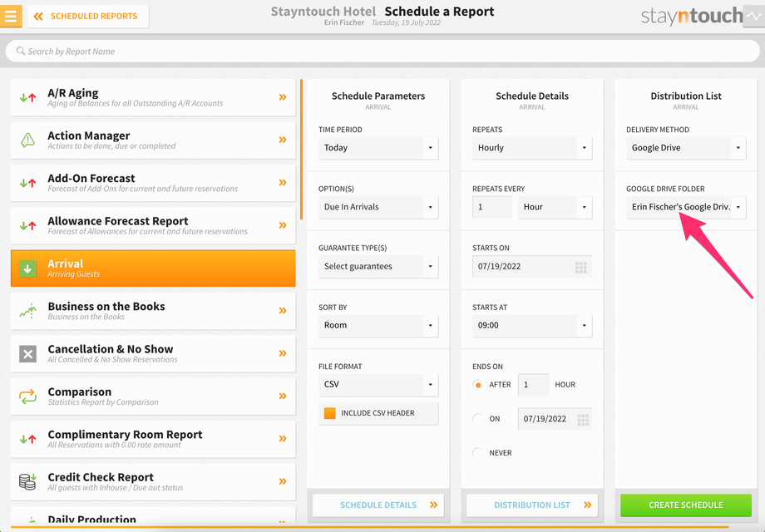Click the After hour count field
This screenshot has height=532, width=765.
point(533,385)
